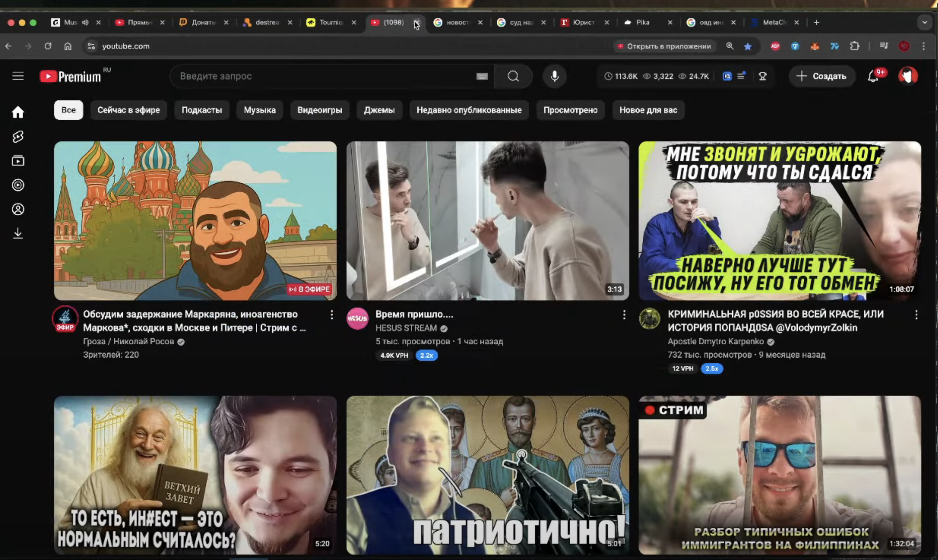Open HESUS STREAM channel link
This screenshot has height=560, width=938.
pos(406,328)
